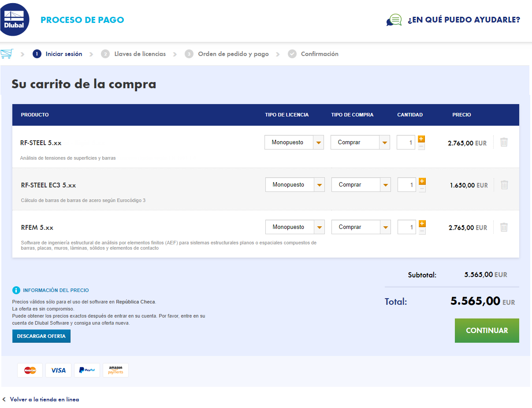Decrease RF-STEEL 5.xx quantity with minus

click(x=421, y=146)
